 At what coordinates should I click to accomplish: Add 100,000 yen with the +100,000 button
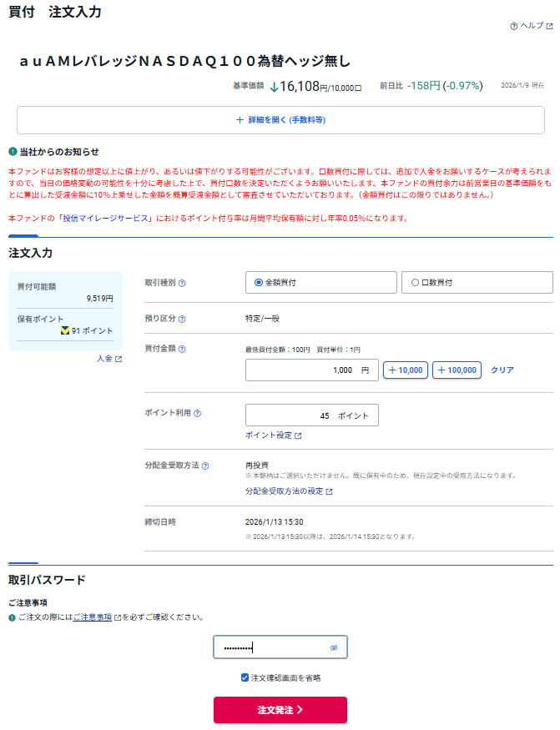[457, 370]
